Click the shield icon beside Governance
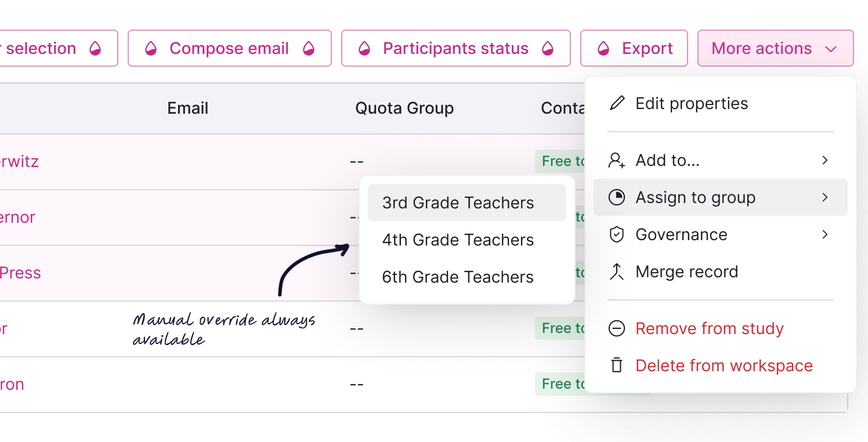The height and width of the screenshot is (442, 868). click(617, 234)
